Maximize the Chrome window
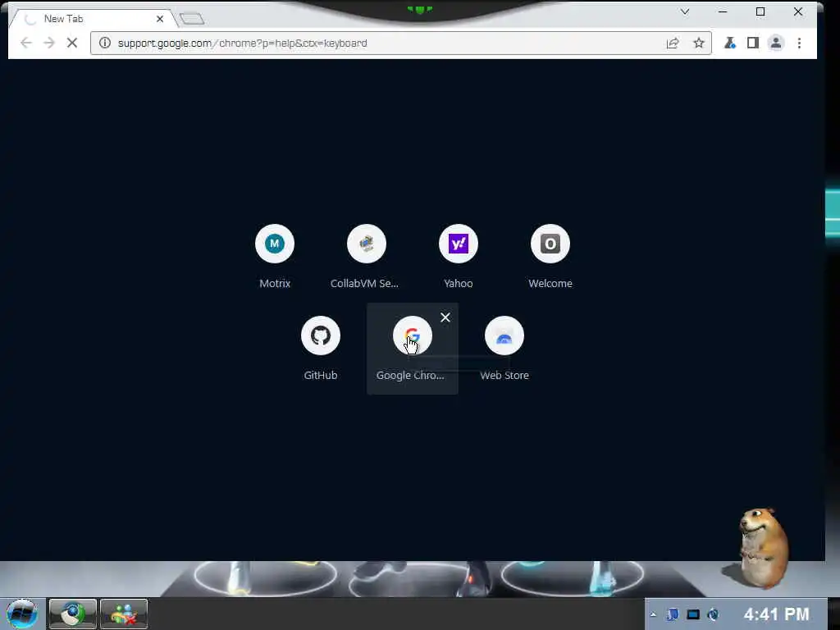Image resolution: width=840 pixels, height=630 pixels. tap(760, 11)
